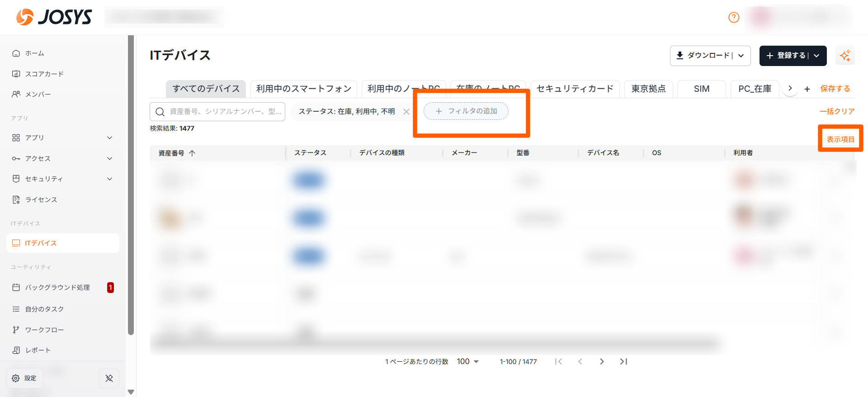The image size is (868, 397).
Task: Click the help question mark icon
Action: tap(734, 18)
